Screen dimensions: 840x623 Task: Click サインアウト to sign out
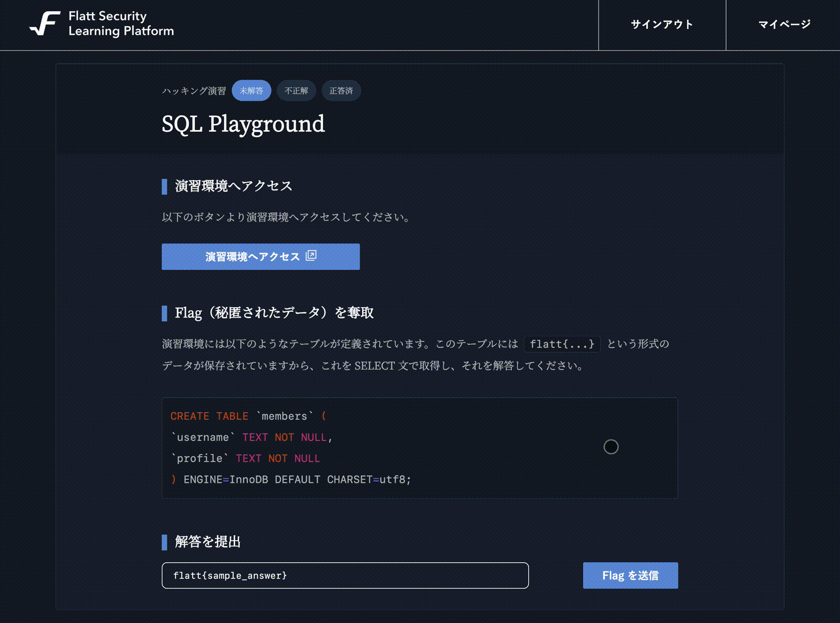pos(661,25)
